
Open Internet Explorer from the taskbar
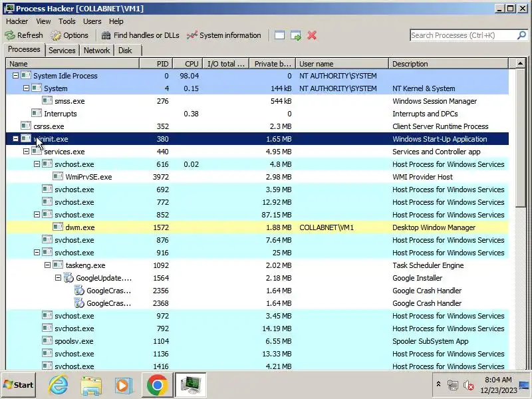point(58,385)
